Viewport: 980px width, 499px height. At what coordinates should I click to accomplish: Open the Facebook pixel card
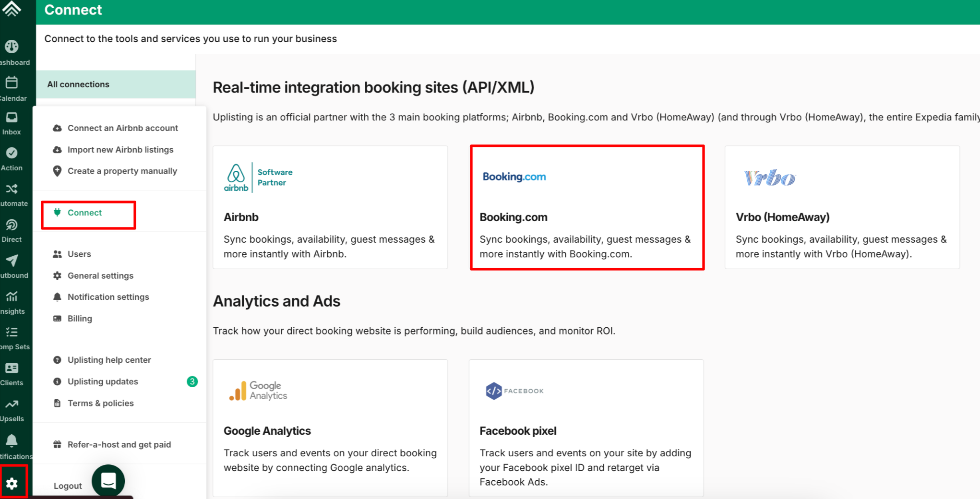pos(586,428)
